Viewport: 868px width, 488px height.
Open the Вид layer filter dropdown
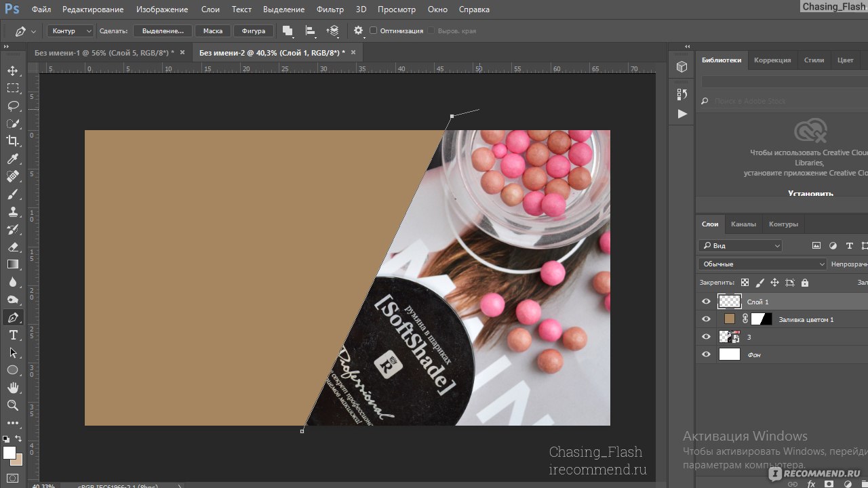pos(741,246)
